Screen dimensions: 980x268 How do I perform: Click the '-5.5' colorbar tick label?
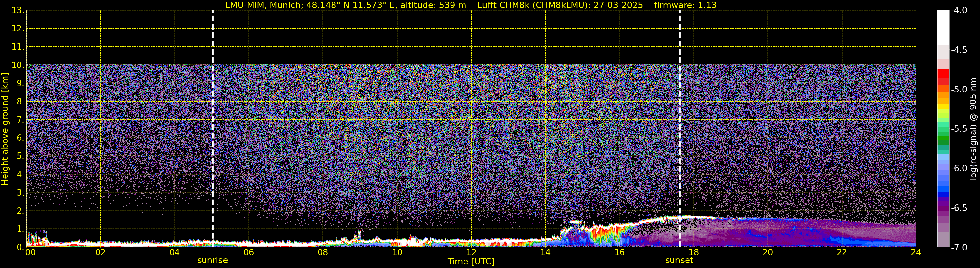959,129
